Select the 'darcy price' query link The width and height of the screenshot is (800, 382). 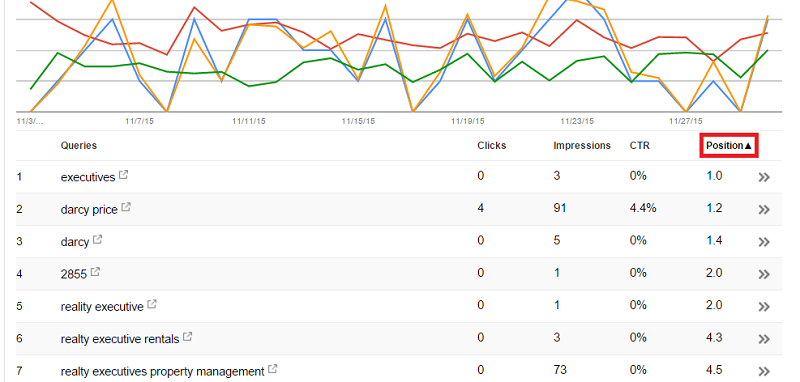[89, 210]
